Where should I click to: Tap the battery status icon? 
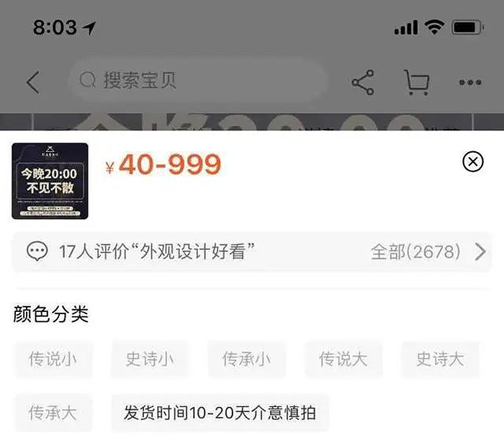468,27
